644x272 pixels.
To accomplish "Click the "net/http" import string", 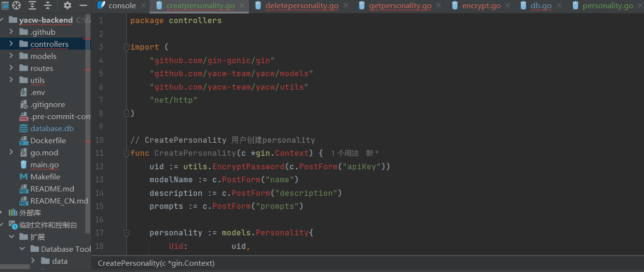I will pos(174,100).
